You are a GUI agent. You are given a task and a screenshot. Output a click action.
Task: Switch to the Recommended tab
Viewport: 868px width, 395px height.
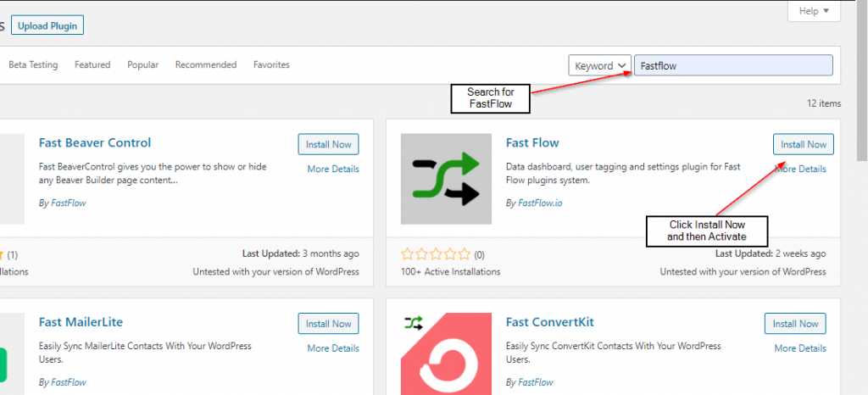click(206, 64)
